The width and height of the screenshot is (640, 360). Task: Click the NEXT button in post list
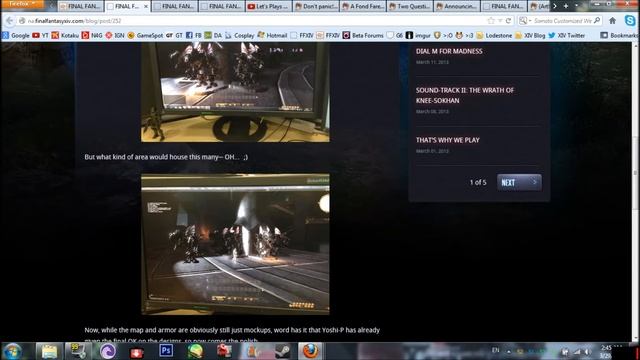coord(519,182)
